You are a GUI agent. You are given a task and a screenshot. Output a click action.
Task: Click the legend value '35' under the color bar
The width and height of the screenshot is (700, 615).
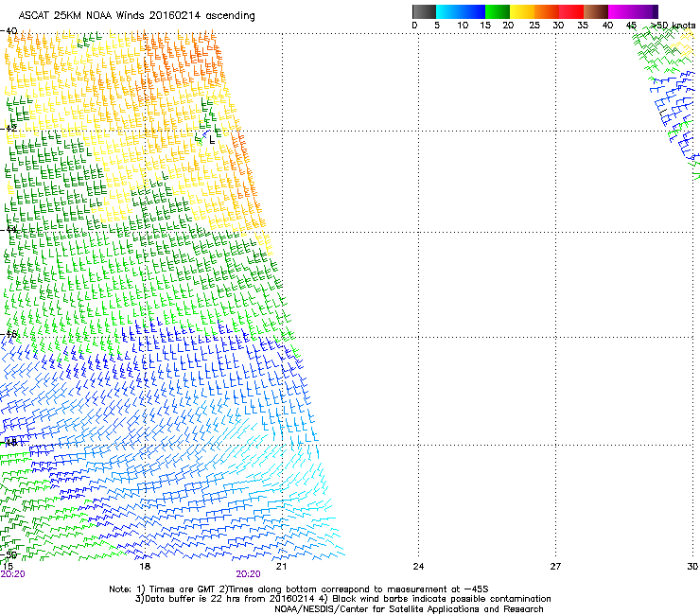pyautogui.click(x=583, y=26)
